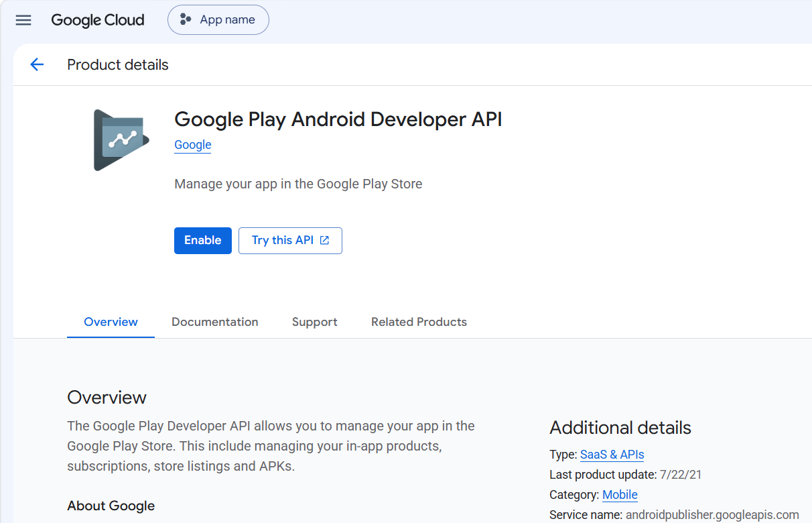Click the Try this API button
The image size is (812, 523).
[x=290, y=241]
